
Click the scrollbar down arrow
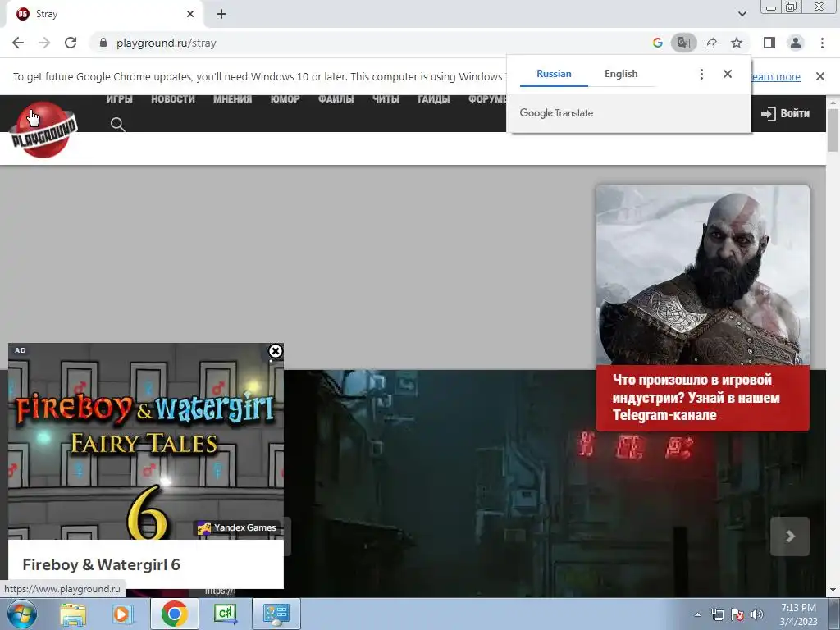coord(833,591)
